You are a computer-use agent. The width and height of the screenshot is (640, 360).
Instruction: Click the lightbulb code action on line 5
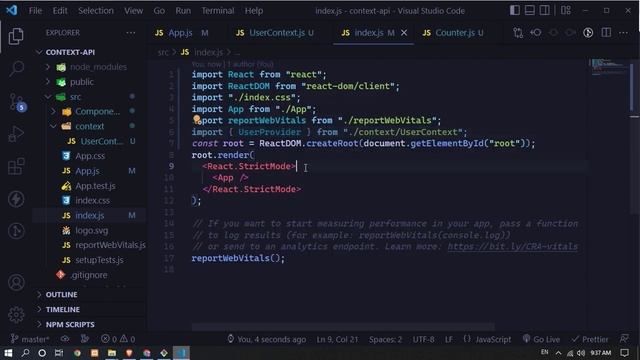tap(197, 119)
